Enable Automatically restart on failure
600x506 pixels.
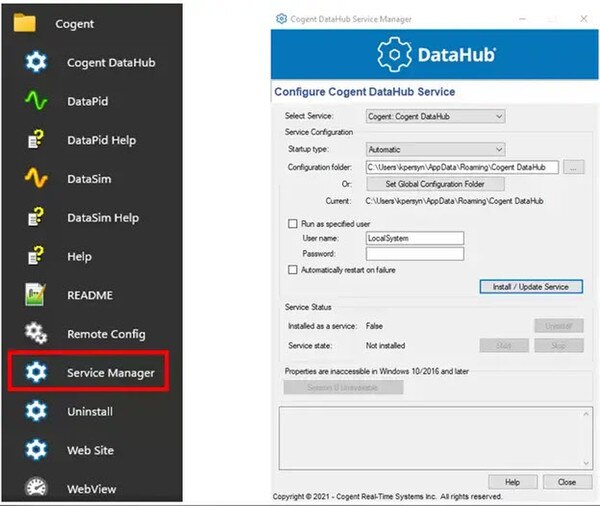click(x=292, y=269)
